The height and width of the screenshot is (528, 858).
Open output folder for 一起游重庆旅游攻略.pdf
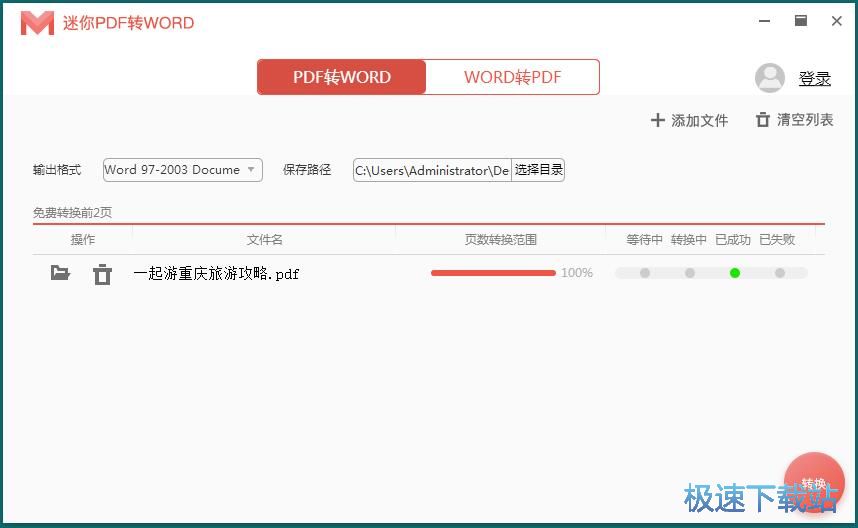coord(60,272)
